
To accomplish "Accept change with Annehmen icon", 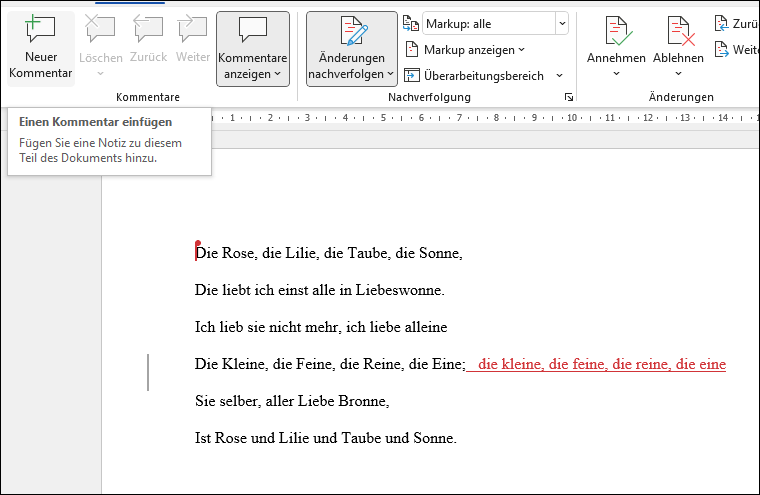I will point(617,31).
